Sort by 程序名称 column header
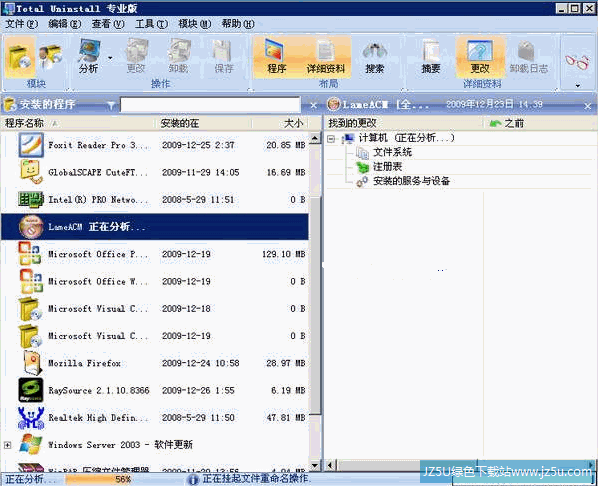Viewport: 598px width, 486px height. pyautogui.click(x=78, y=123)
